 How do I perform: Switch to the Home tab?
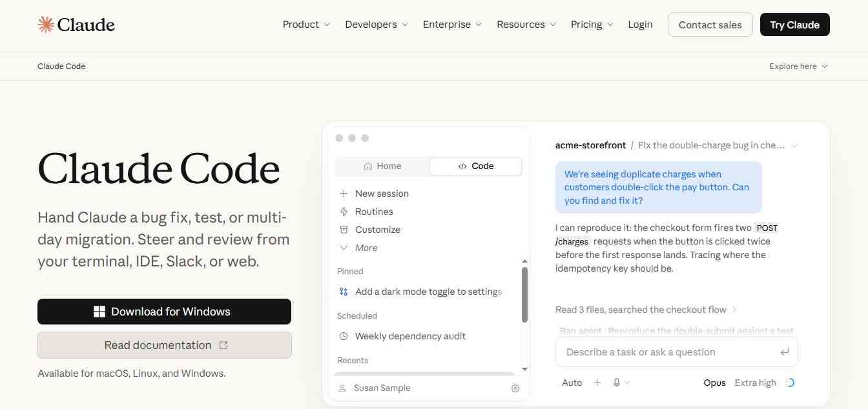click(382, 166)
